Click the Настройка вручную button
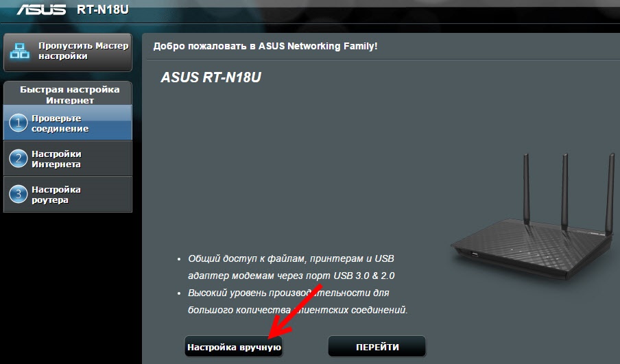This screenshot has width=620, height=364. click(x=234, y=347)
